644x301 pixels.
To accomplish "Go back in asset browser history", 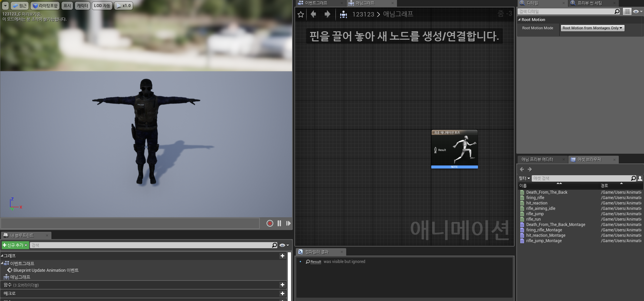I will pos(522,169).
